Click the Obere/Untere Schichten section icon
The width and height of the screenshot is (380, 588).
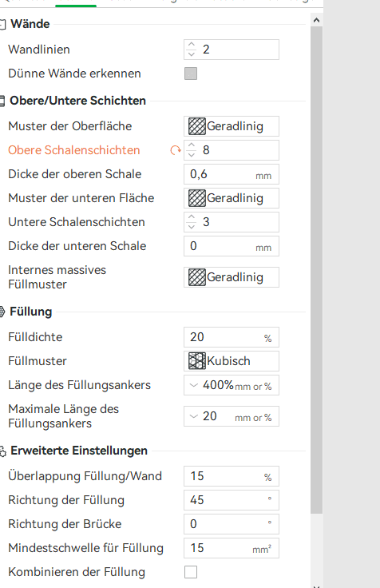[2, 101]
